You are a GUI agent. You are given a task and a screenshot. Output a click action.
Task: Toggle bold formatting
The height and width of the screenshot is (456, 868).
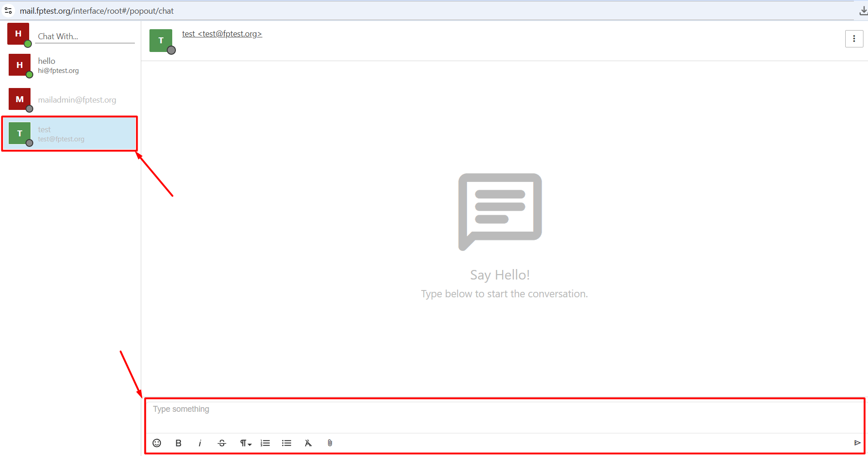coord(178,443)
